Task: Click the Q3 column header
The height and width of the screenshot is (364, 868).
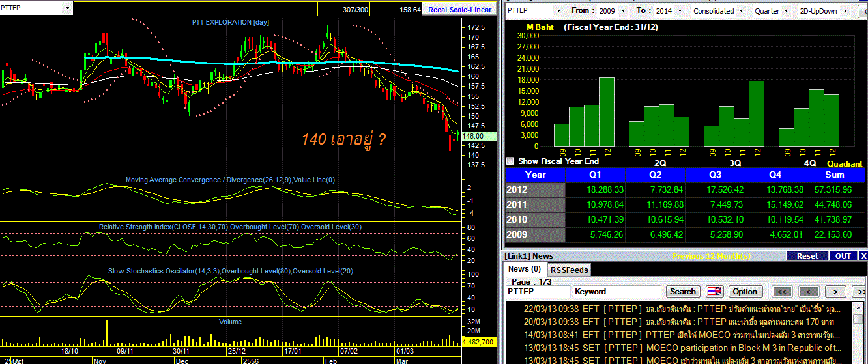Action: coord(715,175)
